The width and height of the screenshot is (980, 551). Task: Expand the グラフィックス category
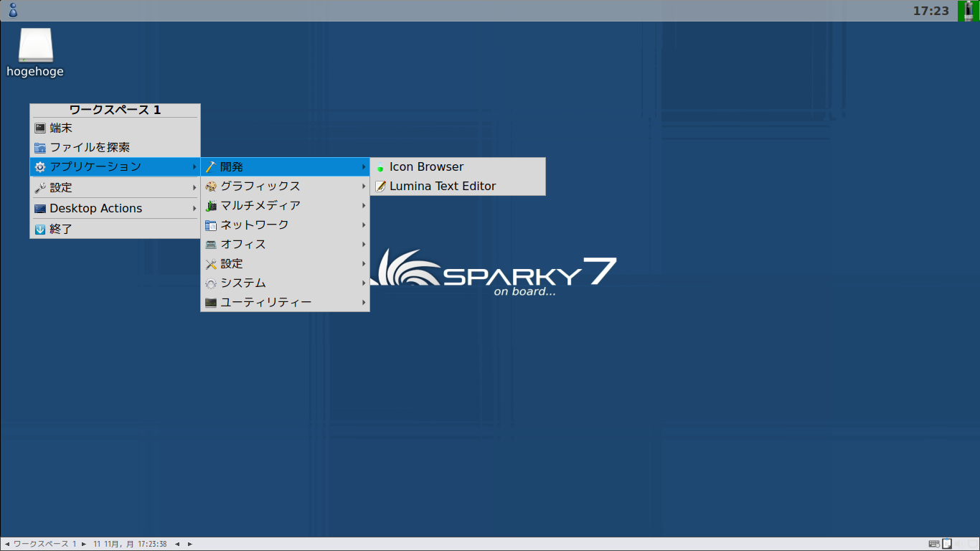click(x=285, y=186)
